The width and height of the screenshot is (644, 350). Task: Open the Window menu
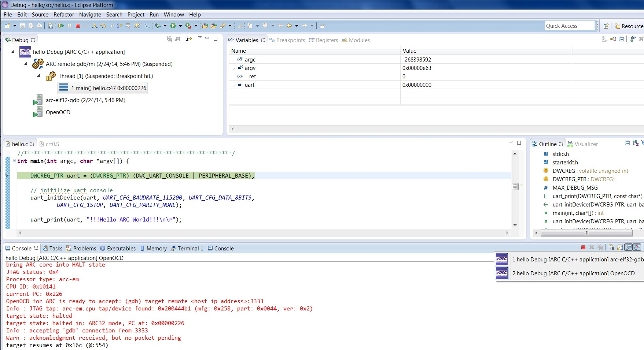tap(174, 15)
